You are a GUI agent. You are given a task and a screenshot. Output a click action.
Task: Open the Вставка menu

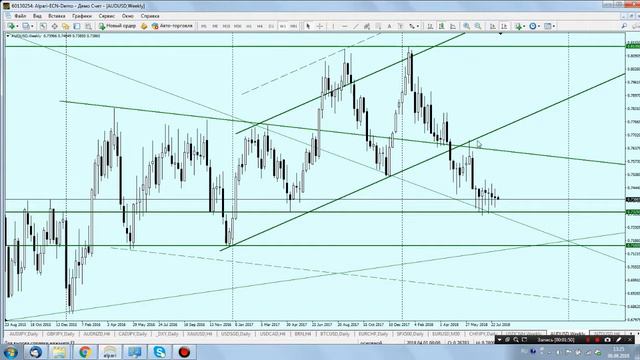57,16
